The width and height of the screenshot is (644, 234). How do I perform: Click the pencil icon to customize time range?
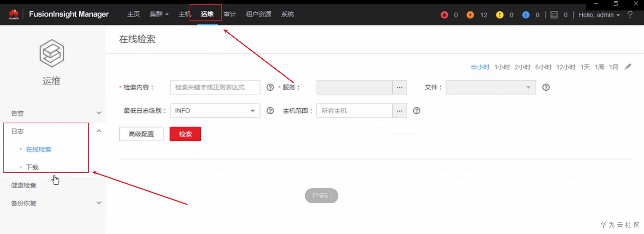point(628,67)
